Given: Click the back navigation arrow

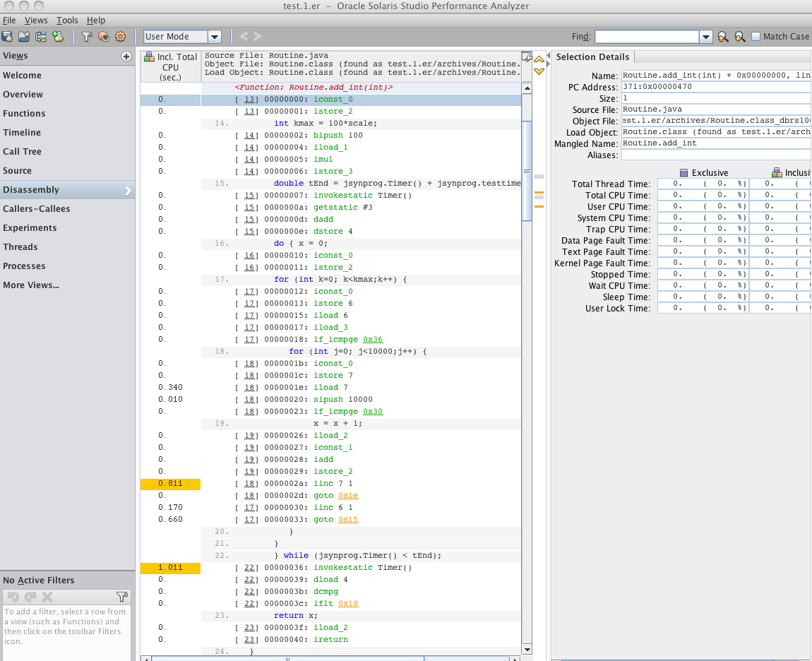Looking at the screenshot, I should coord(244,36).
